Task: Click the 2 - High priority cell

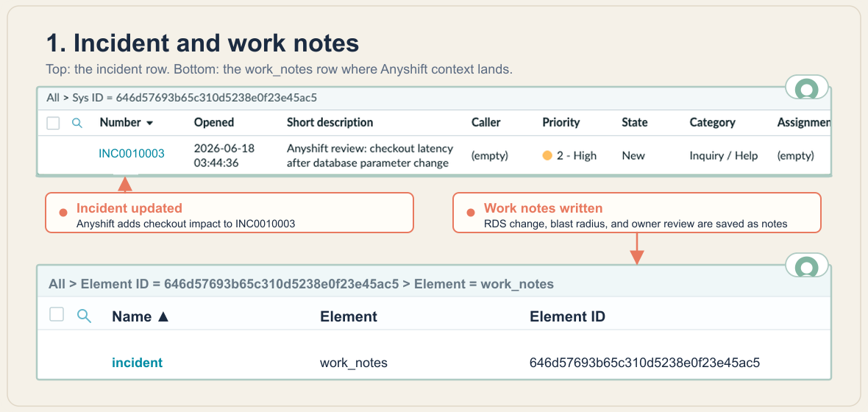Action: click(569, 156)
